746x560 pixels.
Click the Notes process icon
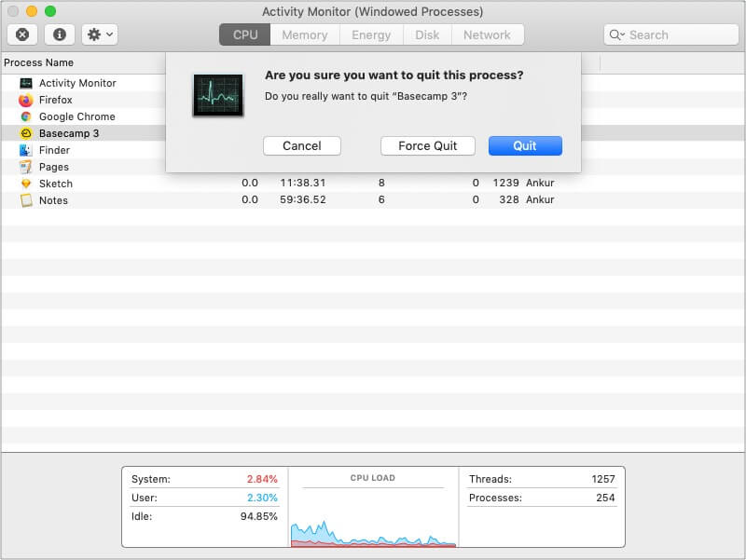(x=25, y=200)
